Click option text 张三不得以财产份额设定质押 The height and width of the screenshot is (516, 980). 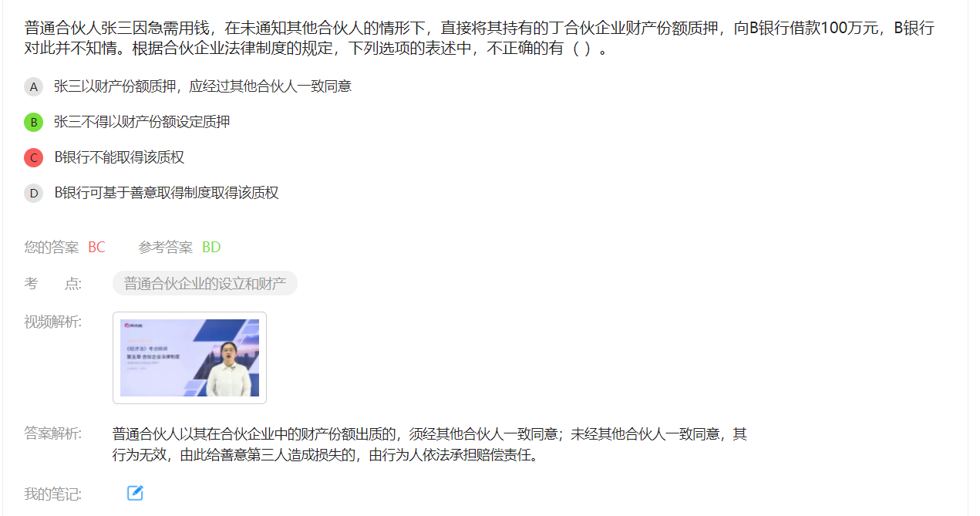142,122
